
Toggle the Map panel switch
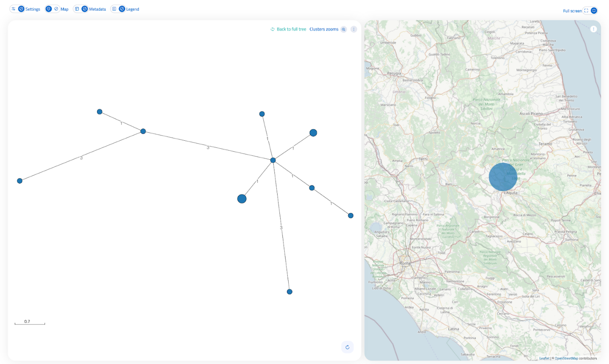tap(52, 9)
